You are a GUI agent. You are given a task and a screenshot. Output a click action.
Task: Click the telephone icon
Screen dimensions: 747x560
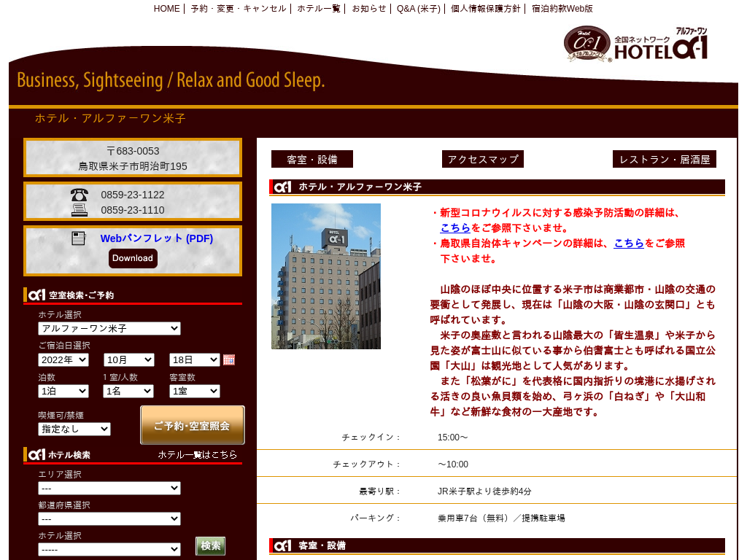(80, 195)
